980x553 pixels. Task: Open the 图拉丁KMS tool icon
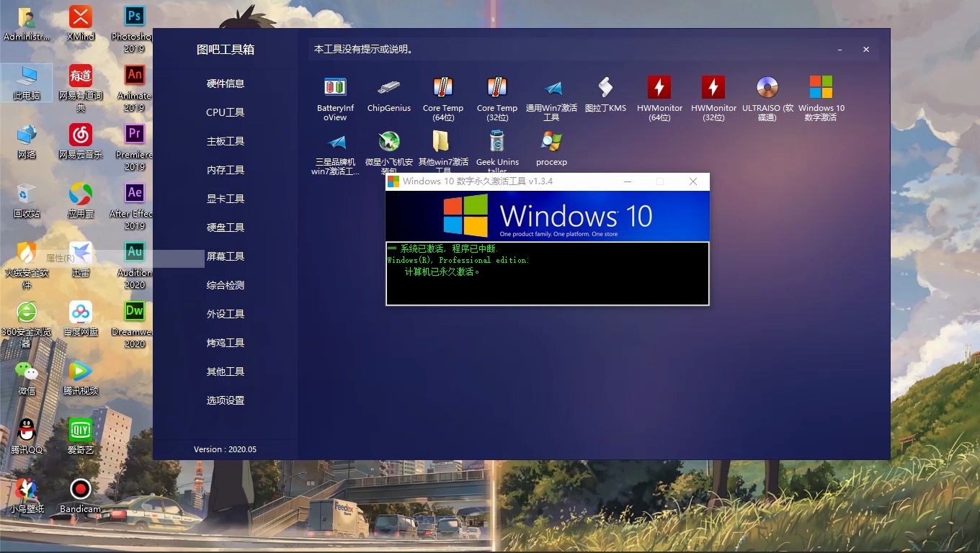point(605,88)
